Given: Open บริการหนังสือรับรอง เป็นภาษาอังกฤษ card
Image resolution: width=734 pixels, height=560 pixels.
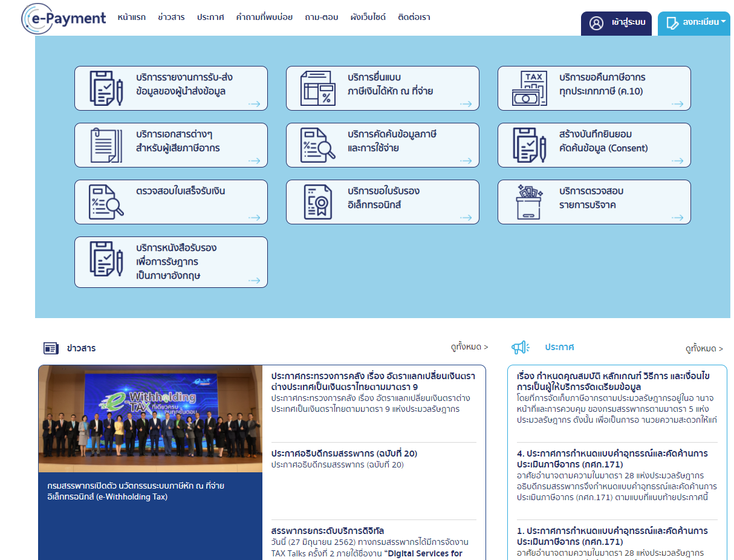Looking at the screenshot, I should [x=171, y=262].
